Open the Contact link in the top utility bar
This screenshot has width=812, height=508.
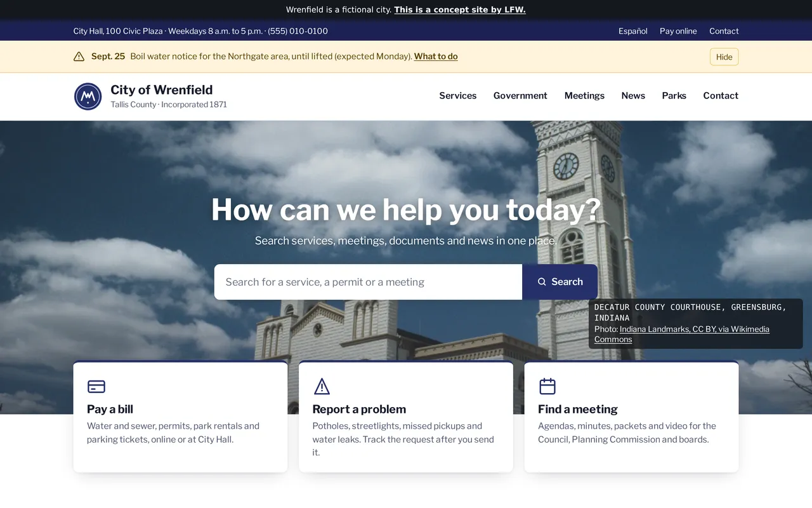[724, 31]
